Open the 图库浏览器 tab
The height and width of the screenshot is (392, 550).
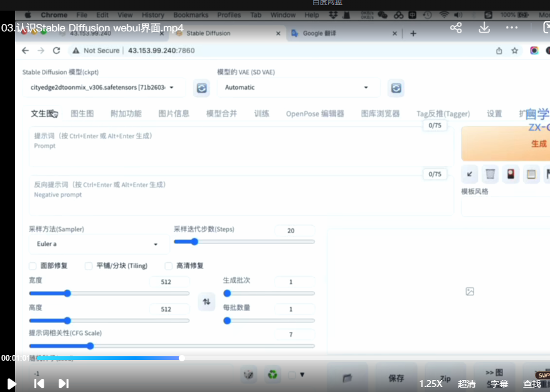pyautogui.click(x=380, y=114)
